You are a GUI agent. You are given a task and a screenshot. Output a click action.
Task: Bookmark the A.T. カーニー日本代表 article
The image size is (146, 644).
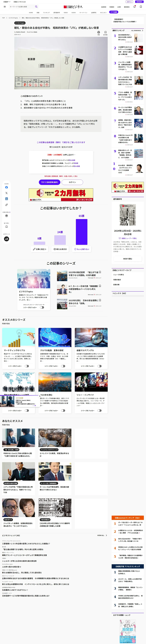[x=100, y=286]
